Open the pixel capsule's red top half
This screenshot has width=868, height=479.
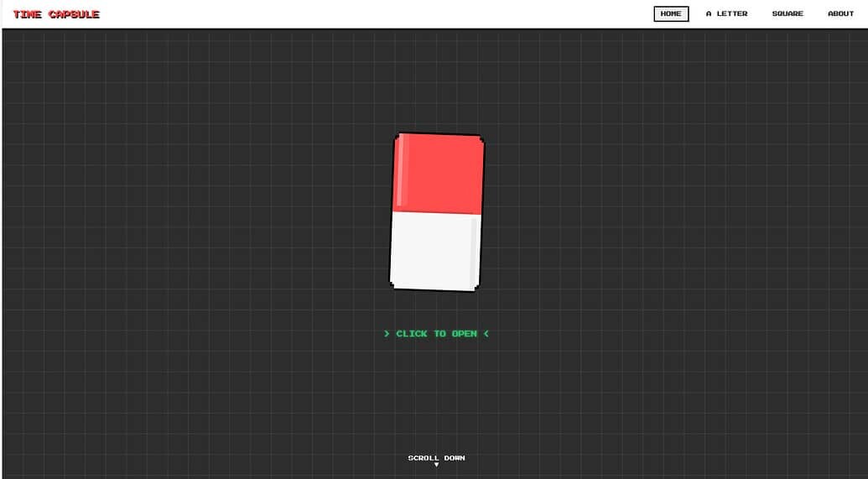point(439,174)
